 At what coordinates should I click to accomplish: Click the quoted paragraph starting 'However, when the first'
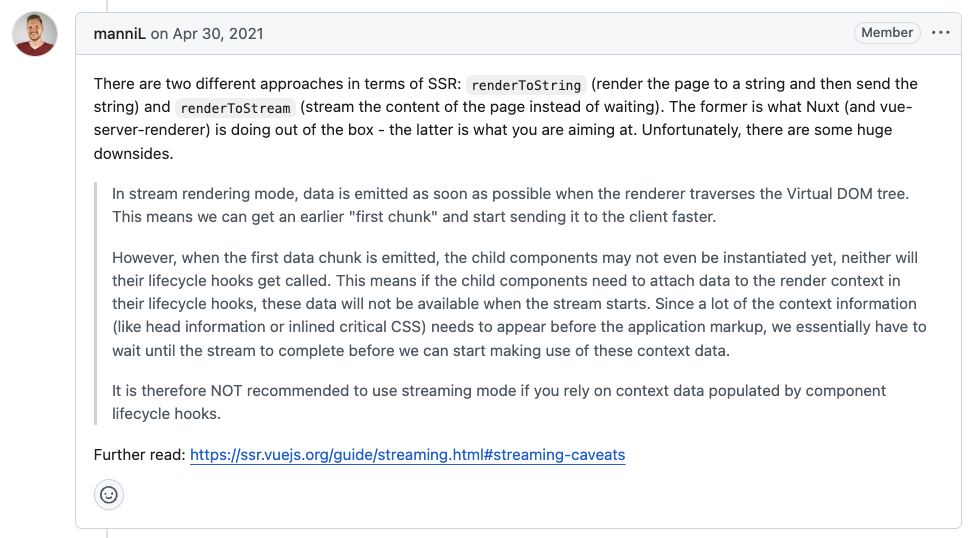click(x=519, y=304)
